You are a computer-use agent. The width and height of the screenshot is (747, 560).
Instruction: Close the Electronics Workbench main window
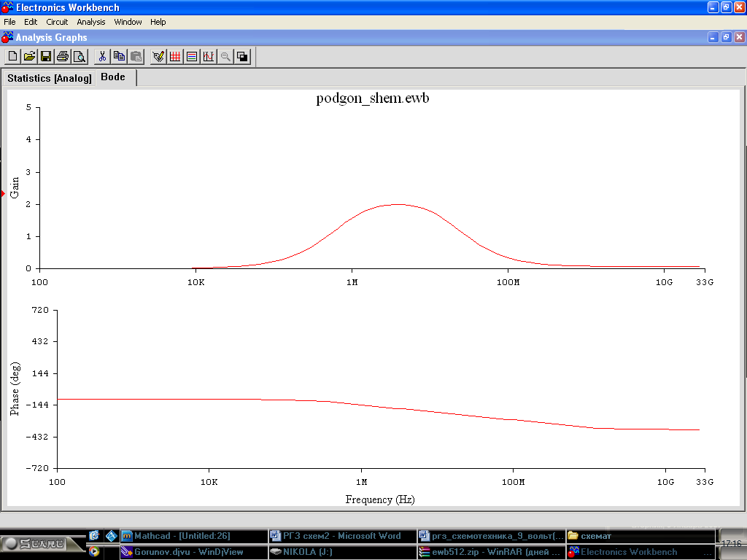click(740, 7)
